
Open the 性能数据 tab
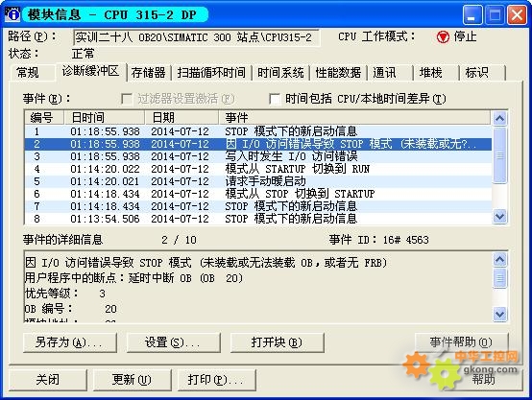pos(338,73)
